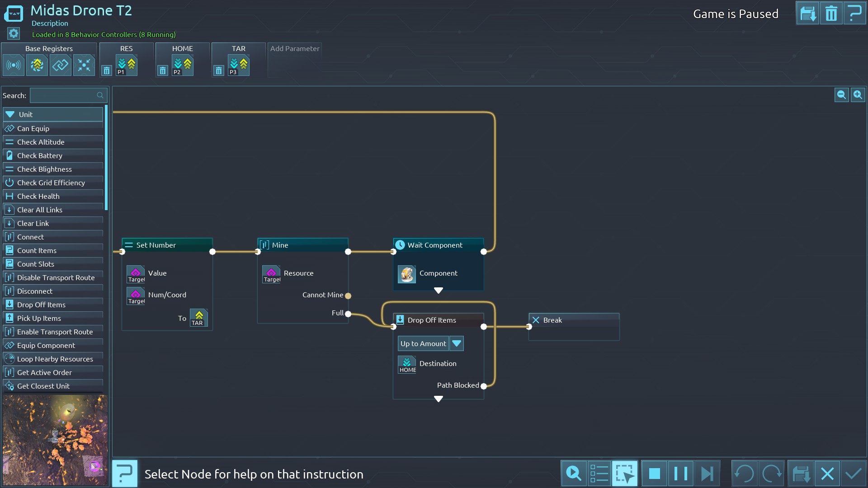Click the Add Parameter button
Image resolution: width=868 pixels, height=488 pixels.
(x=294, y=49)
